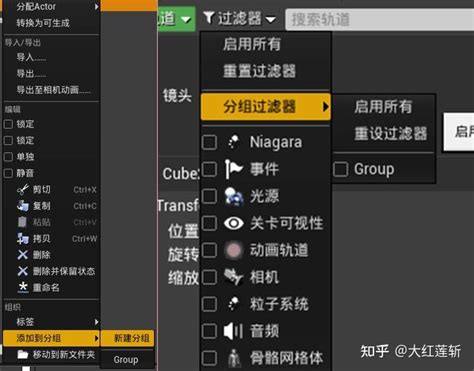Image resolution: width=474 pixels, height=371 pixels.
Task: Enable the 骨骼网格体 filter checkbox
Action: coord(209,358)
